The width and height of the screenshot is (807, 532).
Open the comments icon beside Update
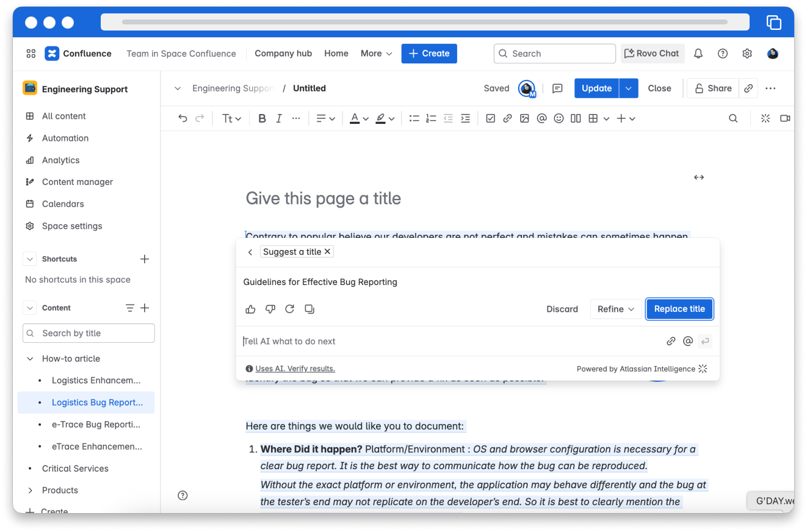click(557, 88)
